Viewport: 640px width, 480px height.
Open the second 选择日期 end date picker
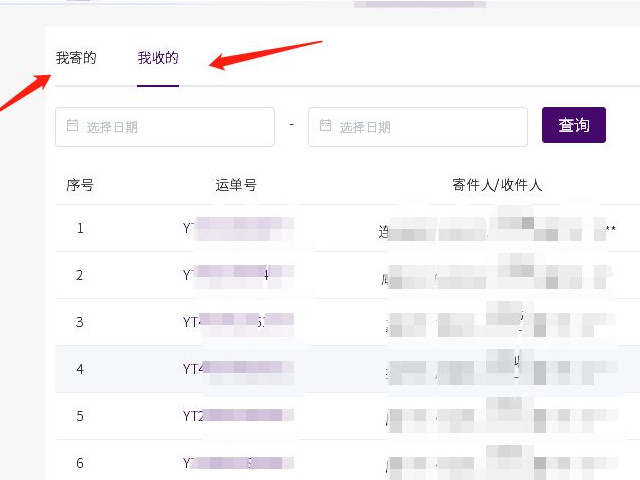418,127
